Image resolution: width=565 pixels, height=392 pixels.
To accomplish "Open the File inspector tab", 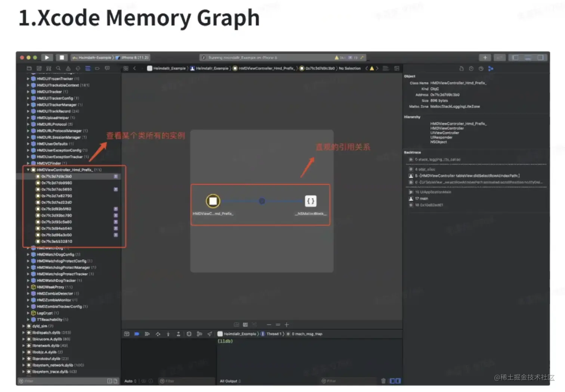I will tap(461, 69).
